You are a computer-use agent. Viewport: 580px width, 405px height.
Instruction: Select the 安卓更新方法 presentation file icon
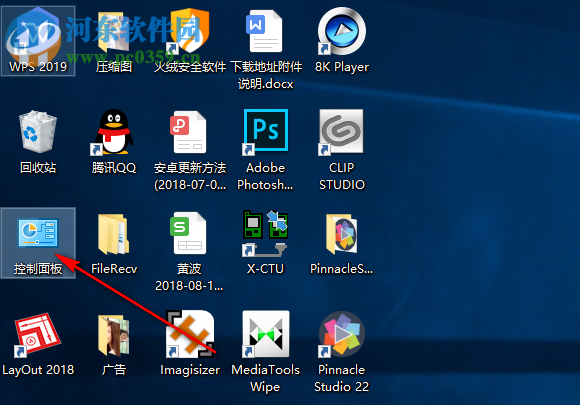pyautogui.click(x=189, y=132)
